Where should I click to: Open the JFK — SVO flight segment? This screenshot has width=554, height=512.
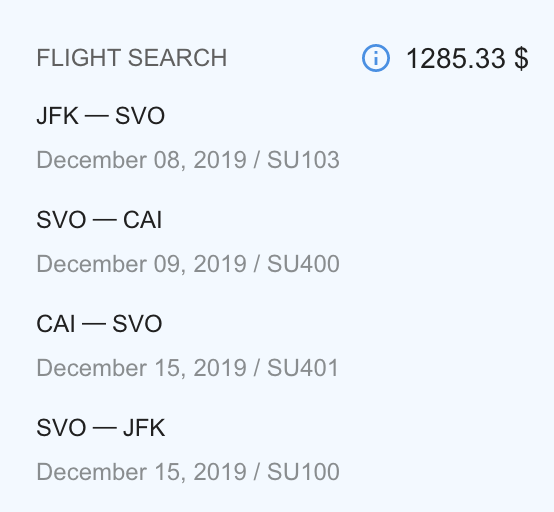click(101, 116)
